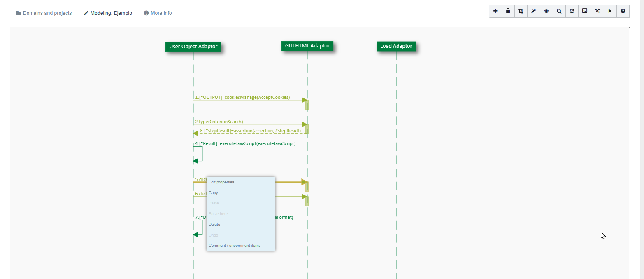Click the 2.type(CriterionSearch) message label

coord(219,122)
